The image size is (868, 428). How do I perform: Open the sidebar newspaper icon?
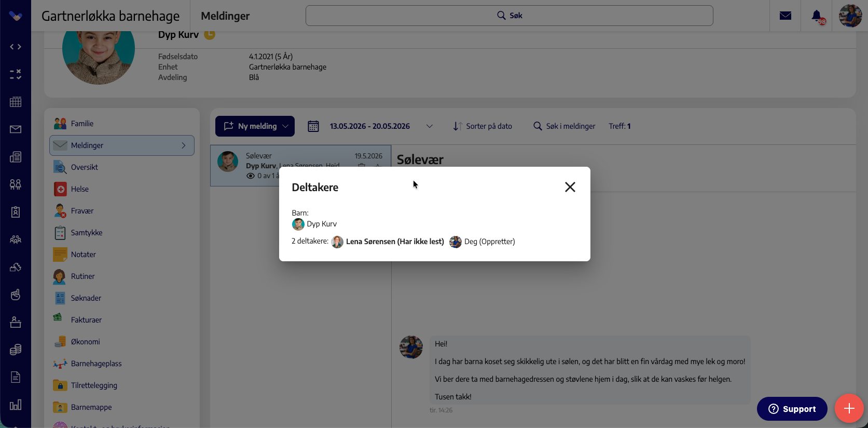[16, 157]
